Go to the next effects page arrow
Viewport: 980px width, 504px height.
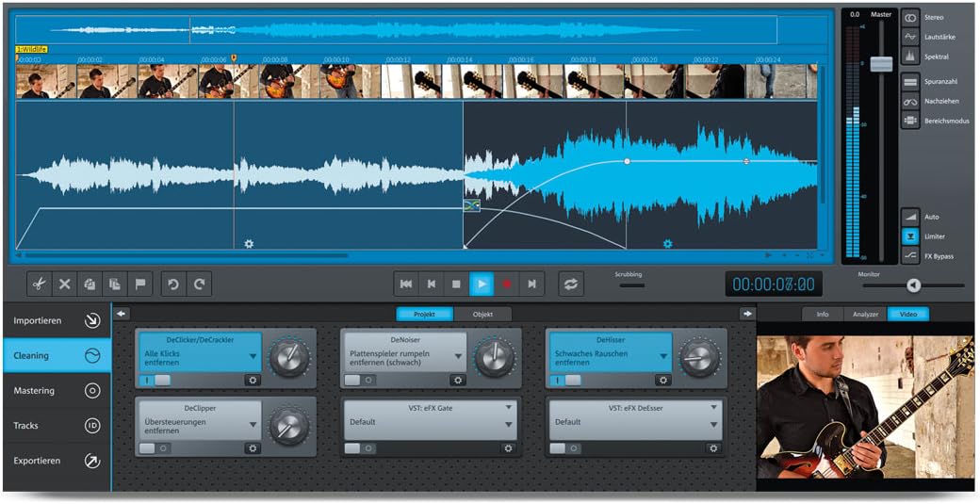click(x=747, y=314)
